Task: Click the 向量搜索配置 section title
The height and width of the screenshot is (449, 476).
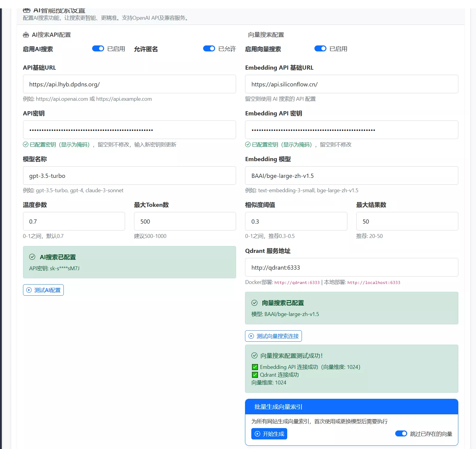Action: [x=266, y=35]
